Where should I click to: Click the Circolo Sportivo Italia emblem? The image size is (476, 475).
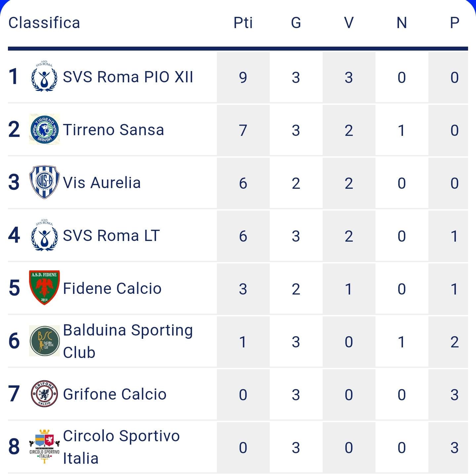(x=45, y=447)
